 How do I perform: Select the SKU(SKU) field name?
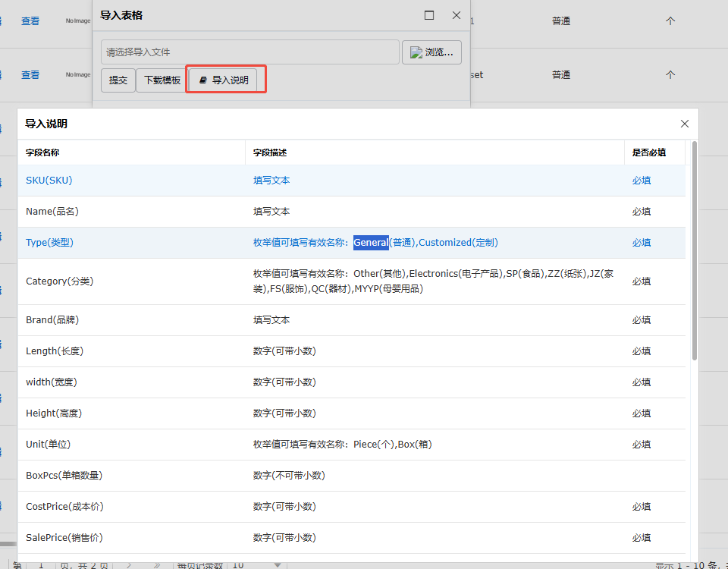click(x=49, y=181)
